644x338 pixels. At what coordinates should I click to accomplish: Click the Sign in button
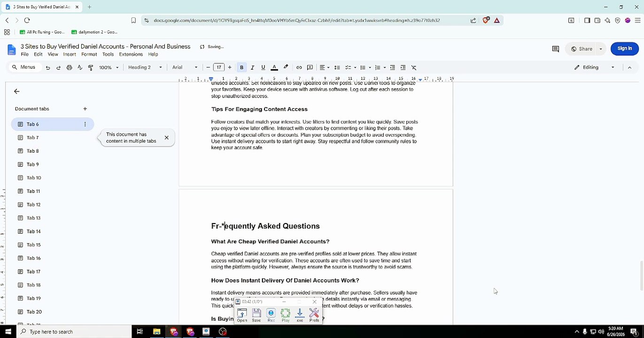tap(624, 48)
